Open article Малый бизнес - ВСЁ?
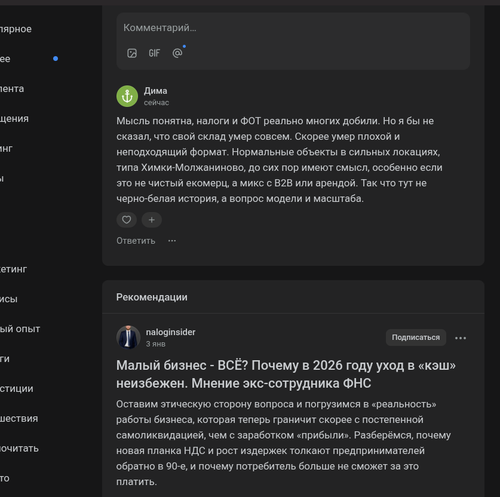Screen dimensions: 500x497 [x=286, y=374]
